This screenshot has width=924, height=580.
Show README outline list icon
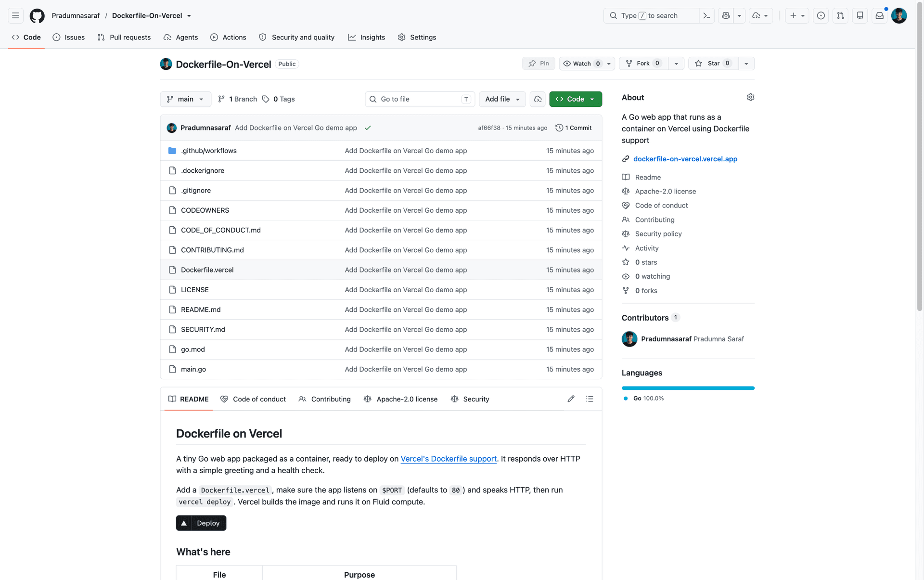(590, 399)
